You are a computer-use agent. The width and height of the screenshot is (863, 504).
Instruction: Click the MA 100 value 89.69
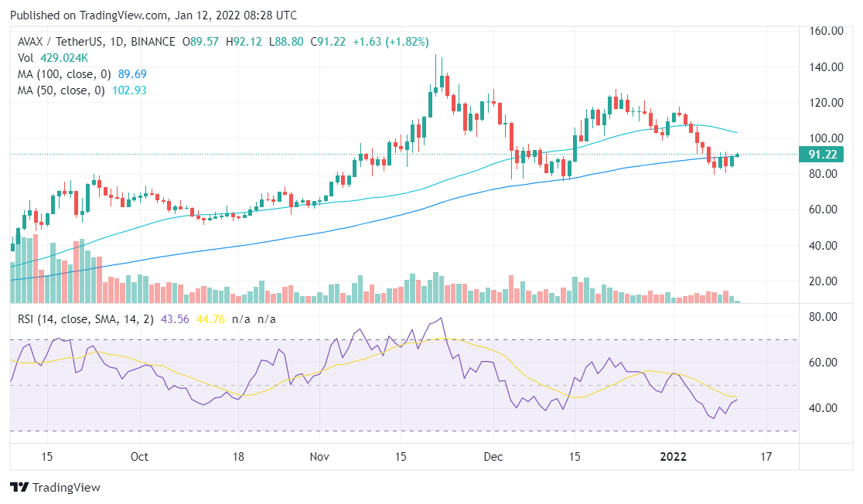pos(130,74)
